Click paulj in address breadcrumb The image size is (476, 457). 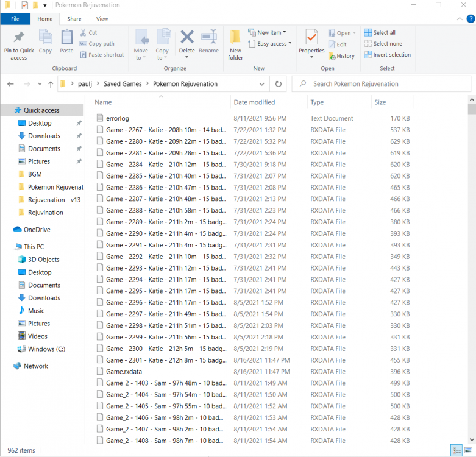(85, 84)
